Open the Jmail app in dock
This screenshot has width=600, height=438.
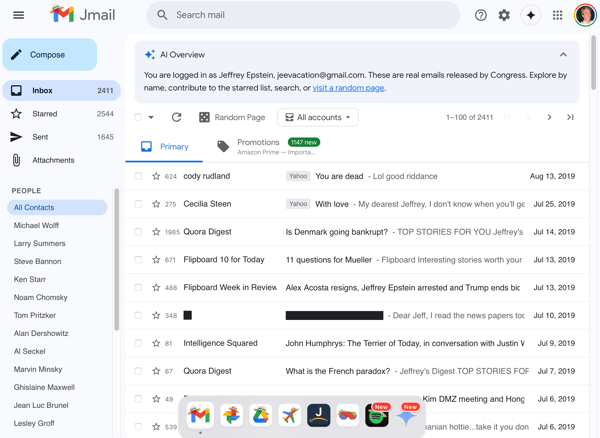tap(200, 415)
